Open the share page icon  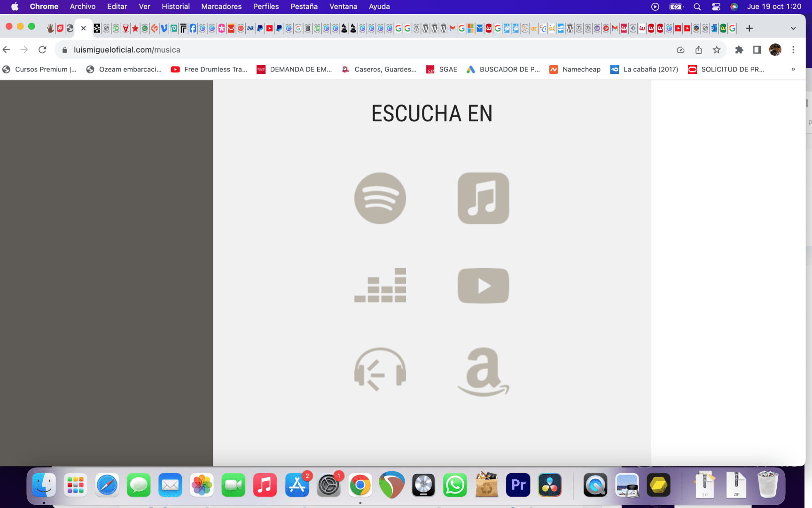(698, 49)
